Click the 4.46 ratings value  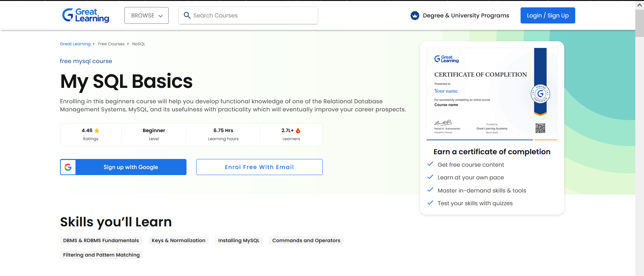pos(87,130)
